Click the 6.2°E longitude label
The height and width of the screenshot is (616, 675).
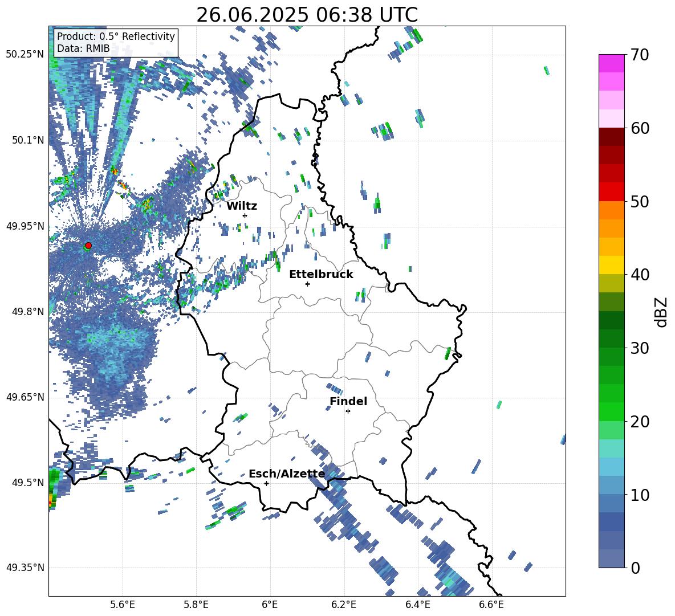pos(344,605)
